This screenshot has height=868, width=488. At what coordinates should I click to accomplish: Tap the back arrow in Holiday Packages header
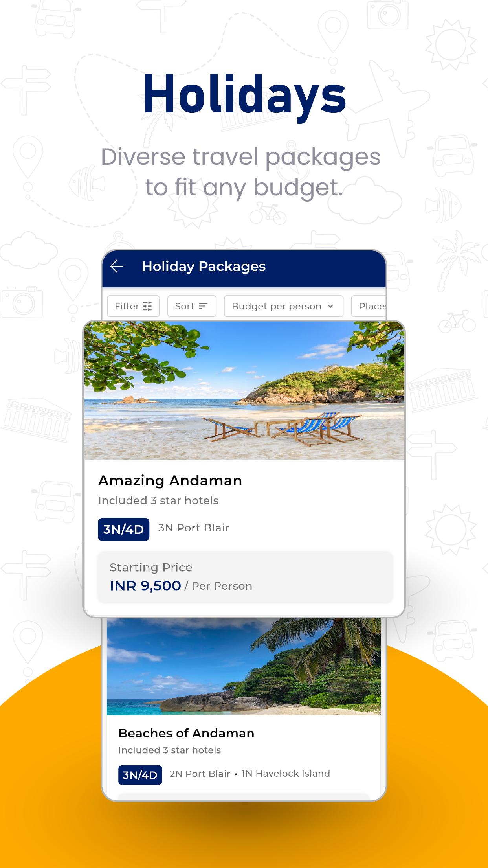tap(117, 267)
